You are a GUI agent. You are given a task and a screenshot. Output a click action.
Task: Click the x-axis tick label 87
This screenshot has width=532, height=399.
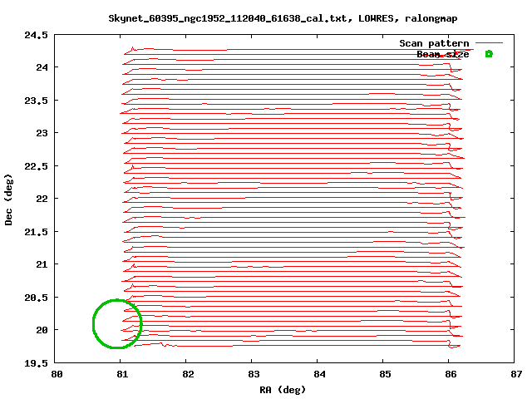[x=516, y=374]
